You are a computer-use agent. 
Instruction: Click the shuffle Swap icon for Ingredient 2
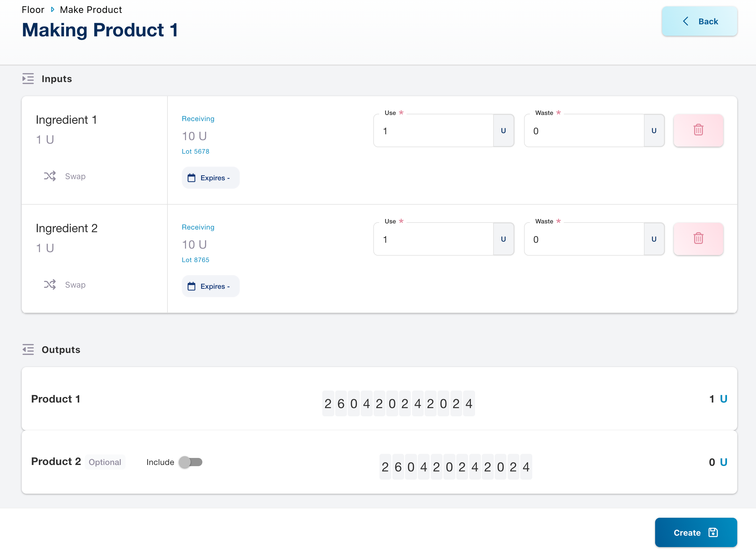coord(50,284)
